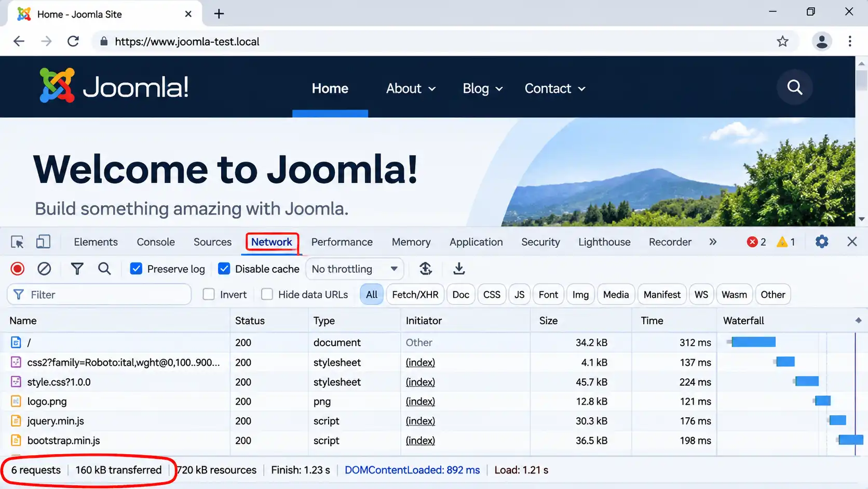
Task: Filter requests by Media
Action: pos(616,295)
